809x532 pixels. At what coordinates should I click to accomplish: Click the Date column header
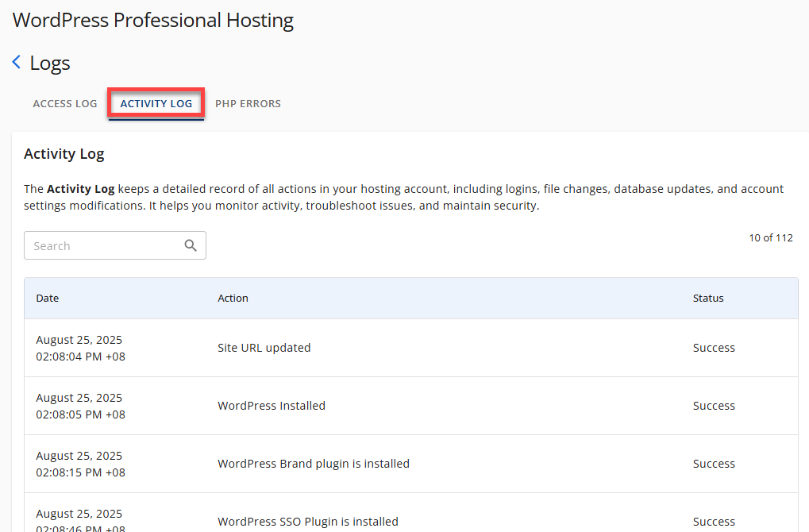click(48, 298)
